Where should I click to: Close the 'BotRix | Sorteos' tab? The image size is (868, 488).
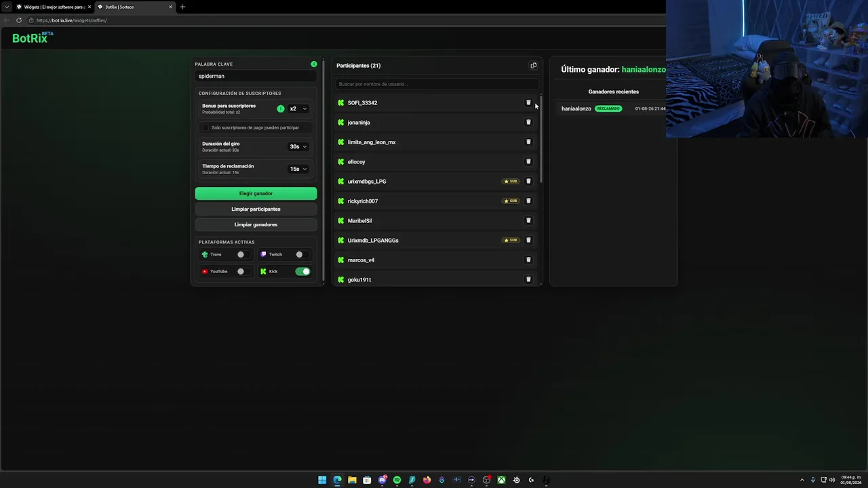(170, 7)
